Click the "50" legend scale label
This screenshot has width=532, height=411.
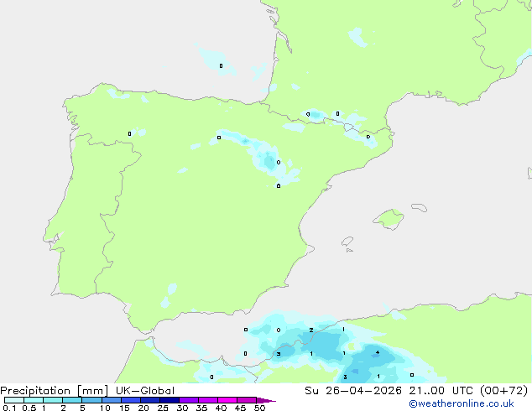pos(259,408)
